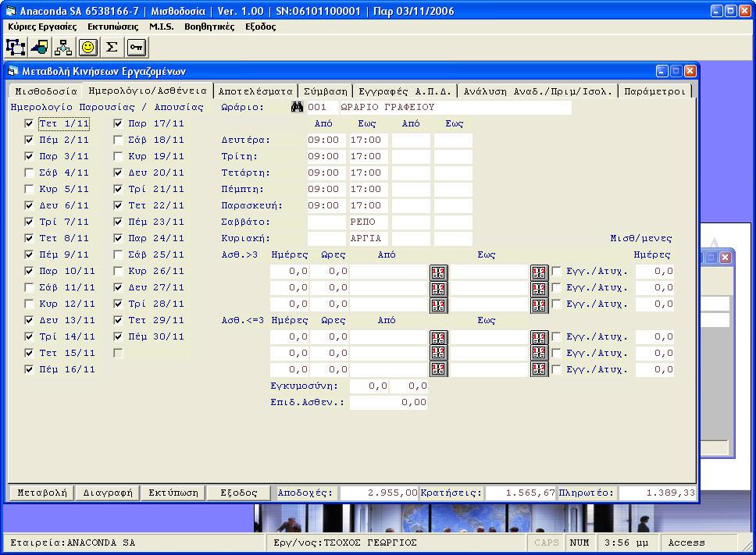The height and width of the screenshot is (555, 756).
Task: Enable the Σάβ 18/11 checkbox
Action: pos(118,141)
